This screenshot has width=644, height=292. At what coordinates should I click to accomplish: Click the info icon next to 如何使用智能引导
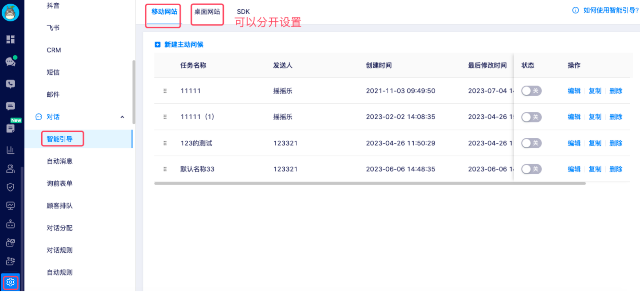point(575,10)
